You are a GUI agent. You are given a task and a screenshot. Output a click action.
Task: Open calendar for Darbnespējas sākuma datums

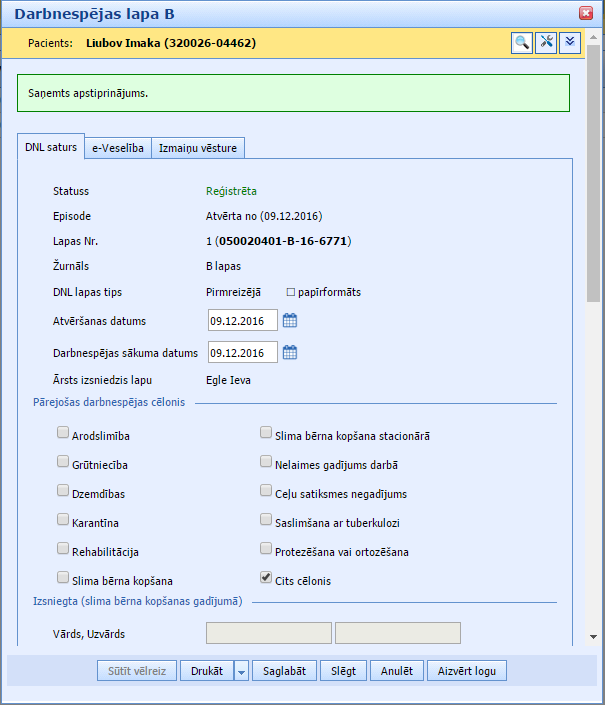point(290,352)
